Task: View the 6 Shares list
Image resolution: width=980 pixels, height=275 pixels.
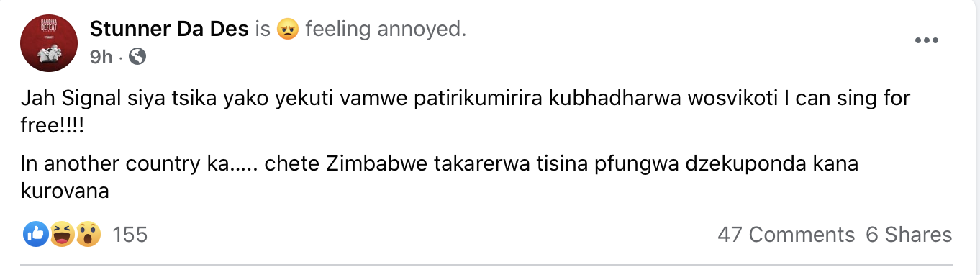Action: (x=909, y=235)
